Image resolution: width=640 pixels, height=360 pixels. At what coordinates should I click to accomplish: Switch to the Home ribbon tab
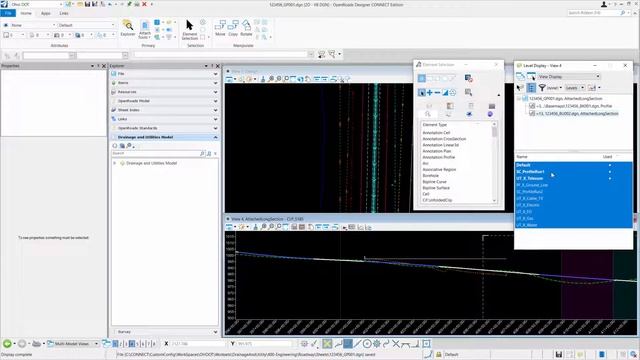pos(26,13)
